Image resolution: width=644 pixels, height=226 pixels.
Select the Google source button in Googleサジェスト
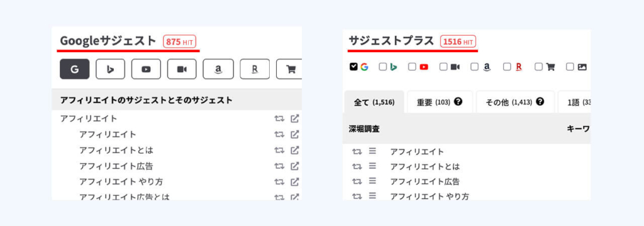(x=74, y=69)
